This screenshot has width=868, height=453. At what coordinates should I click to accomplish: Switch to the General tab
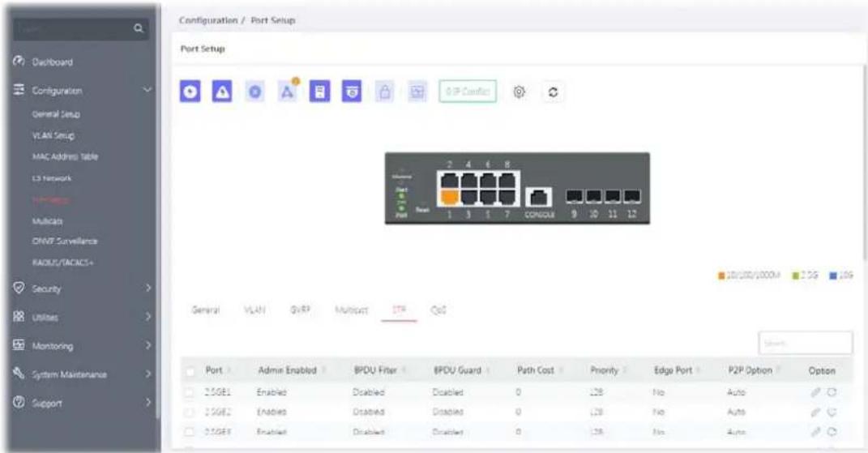[x=205, y=310]
